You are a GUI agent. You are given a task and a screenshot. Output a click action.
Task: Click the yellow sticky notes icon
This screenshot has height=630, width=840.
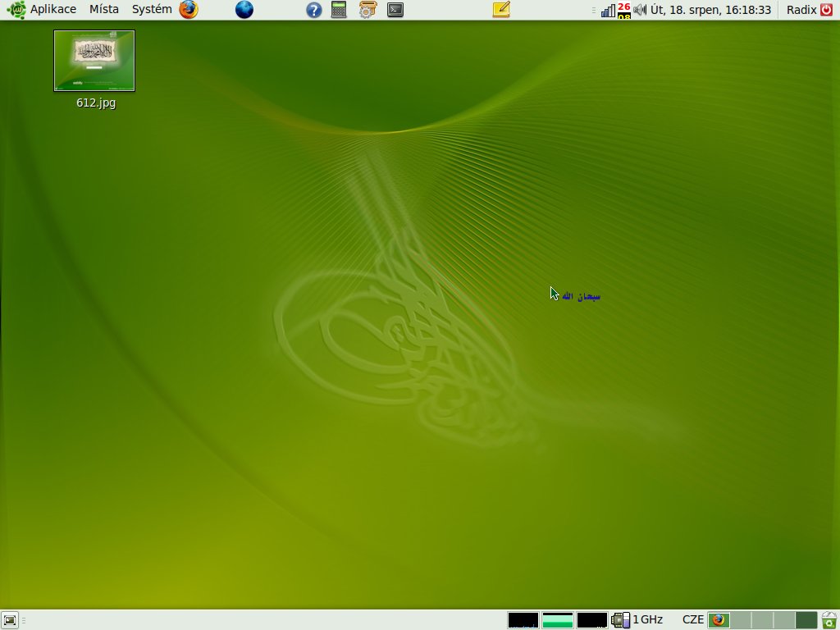[501, 10]
